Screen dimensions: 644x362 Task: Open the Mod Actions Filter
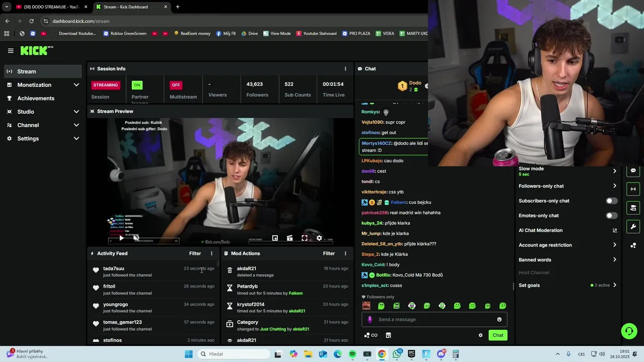329,253
